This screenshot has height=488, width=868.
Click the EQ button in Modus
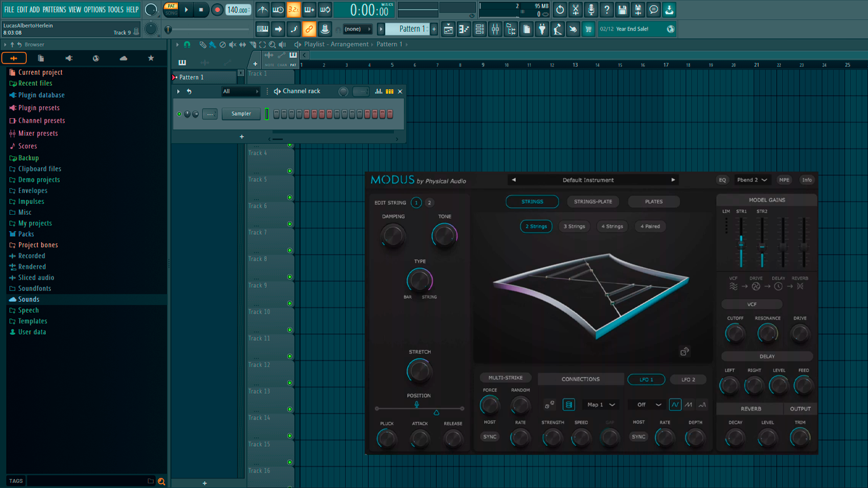click(722, 180)
